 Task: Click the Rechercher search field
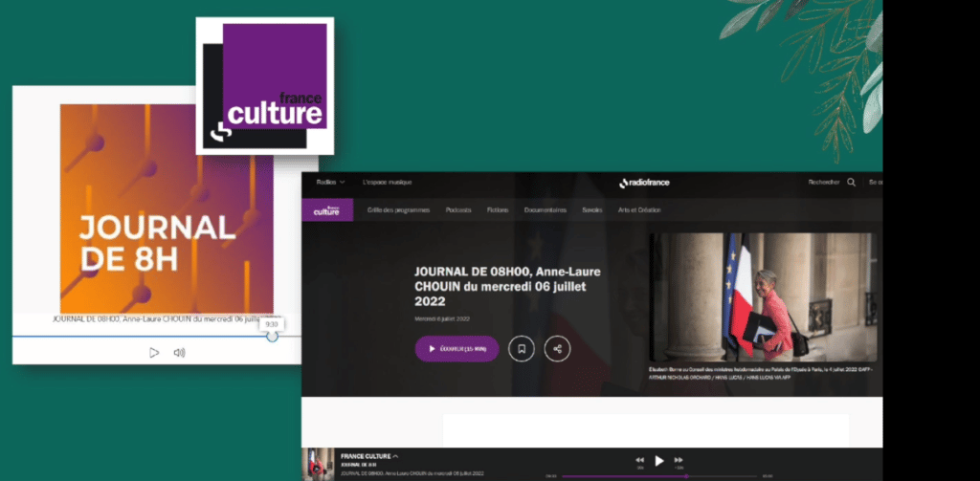click(x=824, y=183)
